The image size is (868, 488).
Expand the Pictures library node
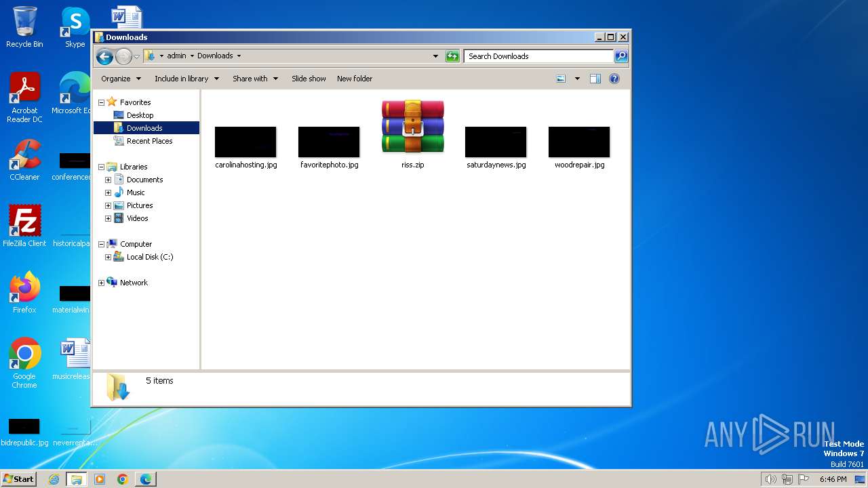(x=108, y=205)
